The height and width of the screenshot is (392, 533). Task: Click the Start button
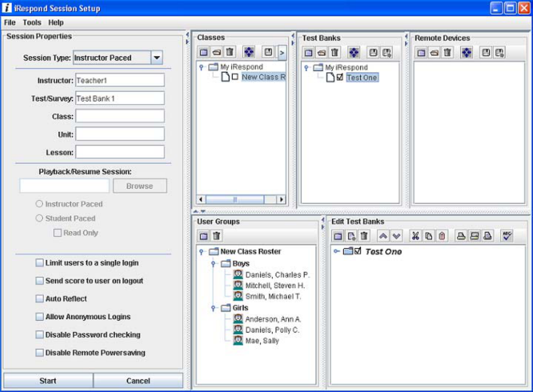(48, 381)
